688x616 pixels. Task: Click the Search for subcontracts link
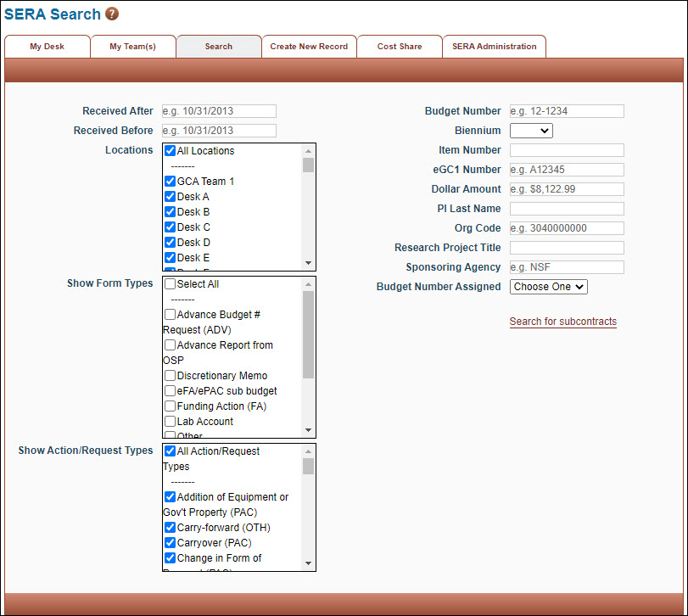point(562,322)
